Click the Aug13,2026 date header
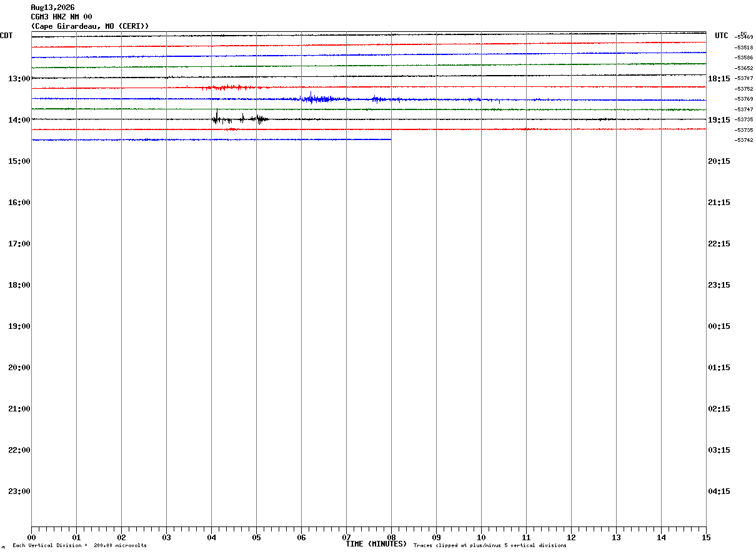The image size is (756, 554). point(52,8)
